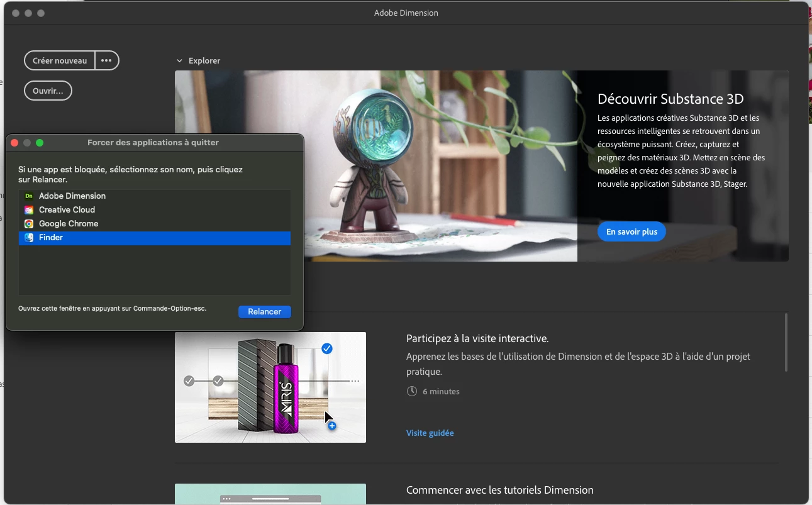812x505 pixels.
Task: Click the clock icon beside 6 minutes
Action: click(412, 391)
